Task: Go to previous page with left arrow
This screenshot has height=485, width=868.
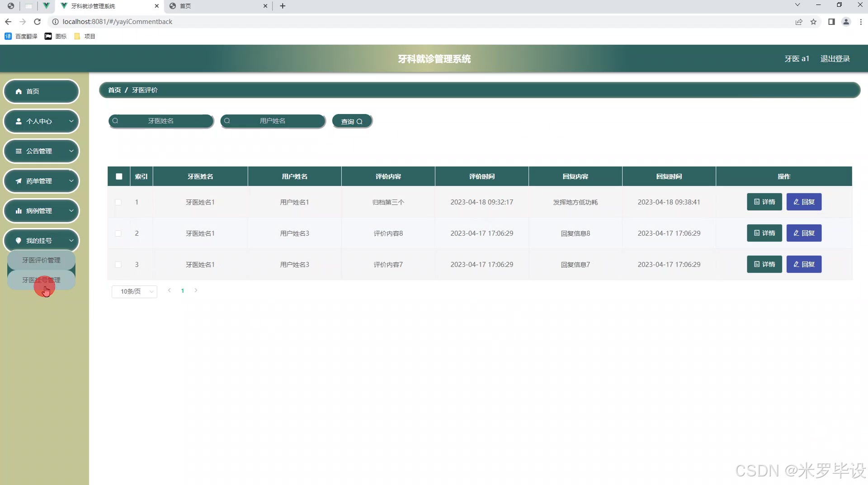Action: [x=169, y=290]
